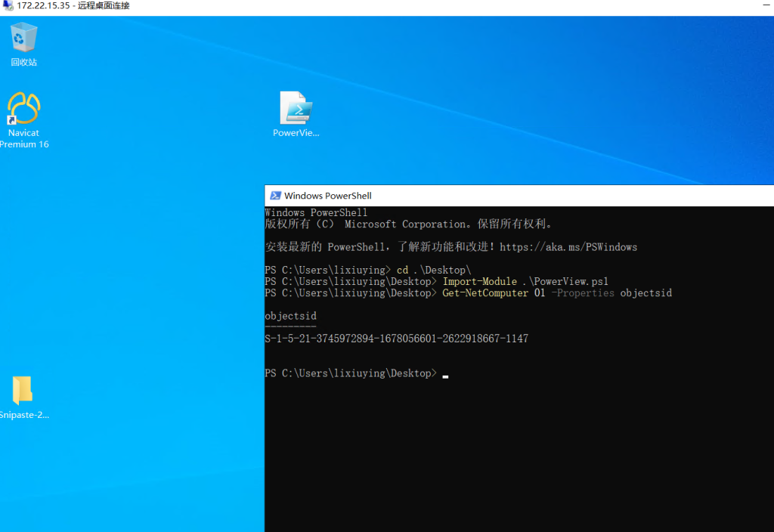The width and height of the screenshot is (774, 532).
Task: Click the Remote Desktop Connection title bar icon
Action: point(8,6)
